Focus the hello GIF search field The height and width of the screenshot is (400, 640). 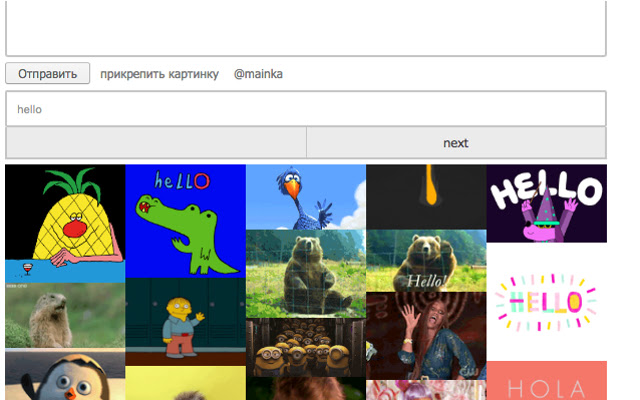306,109
